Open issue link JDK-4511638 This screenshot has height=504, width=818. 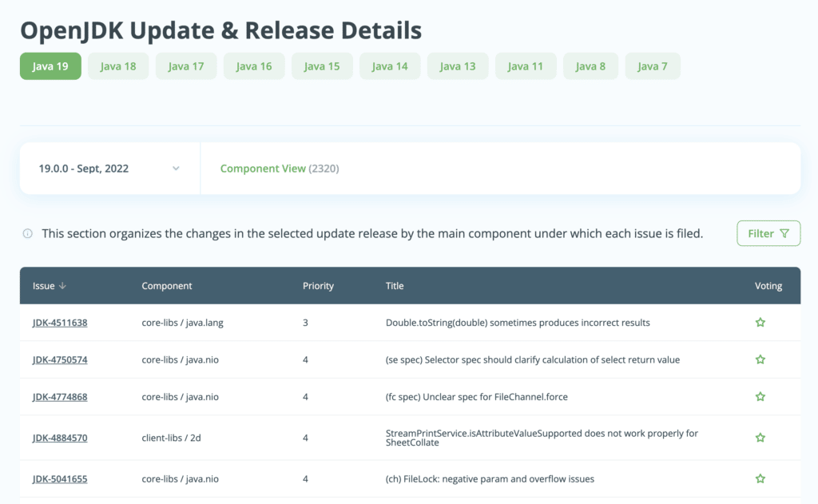click(x=60, y=323)
